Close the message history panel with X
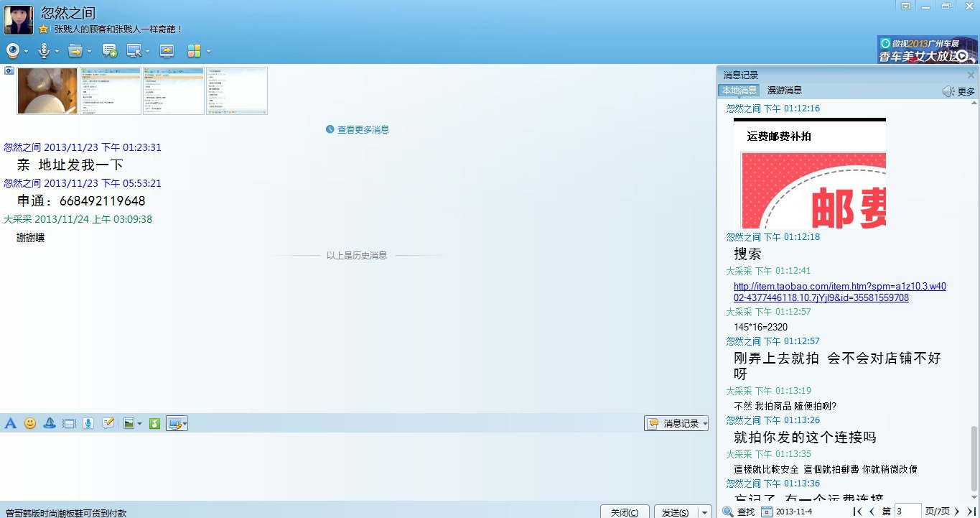This screenshot has width=980, height=518. (971, 75)
